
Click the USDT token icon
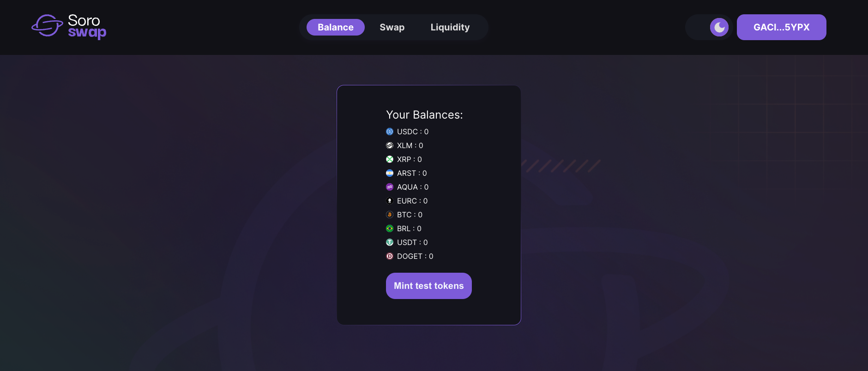(x=390, y=242)
